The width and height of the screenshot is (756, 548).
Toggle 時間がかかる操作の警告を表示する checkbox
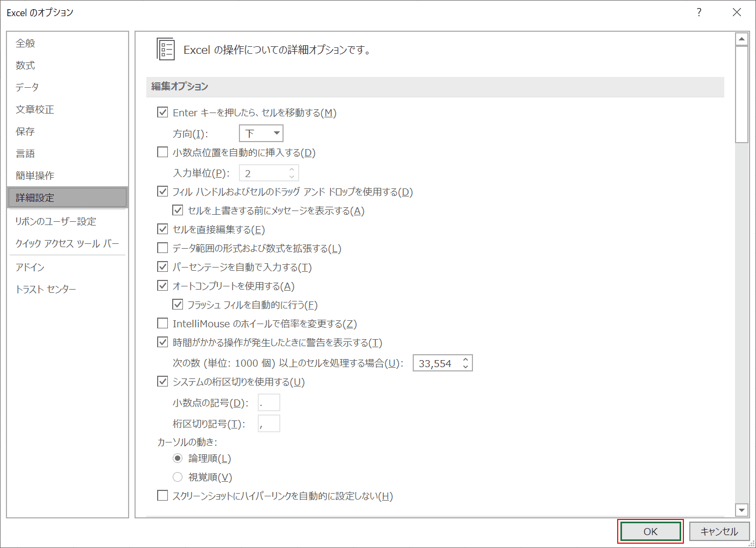click(162, 342)
